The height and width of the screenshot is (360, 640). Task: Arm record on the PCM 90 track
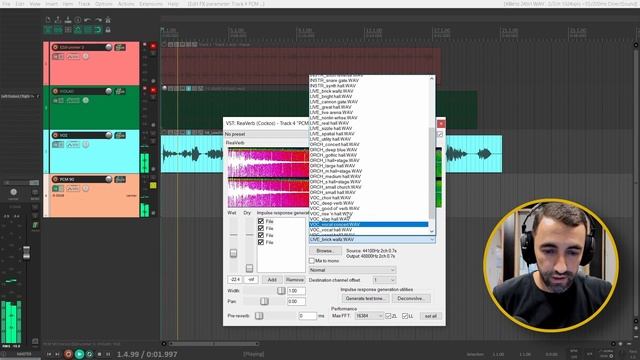point(56,180)
